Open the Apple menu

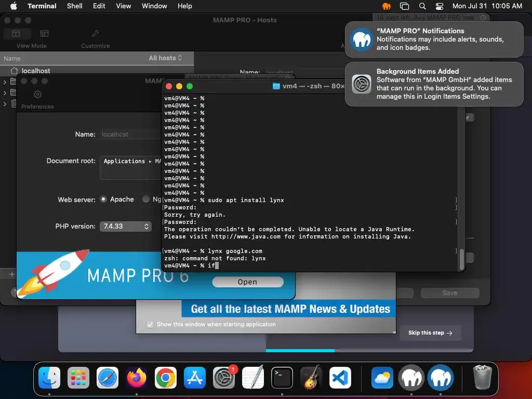14,6
